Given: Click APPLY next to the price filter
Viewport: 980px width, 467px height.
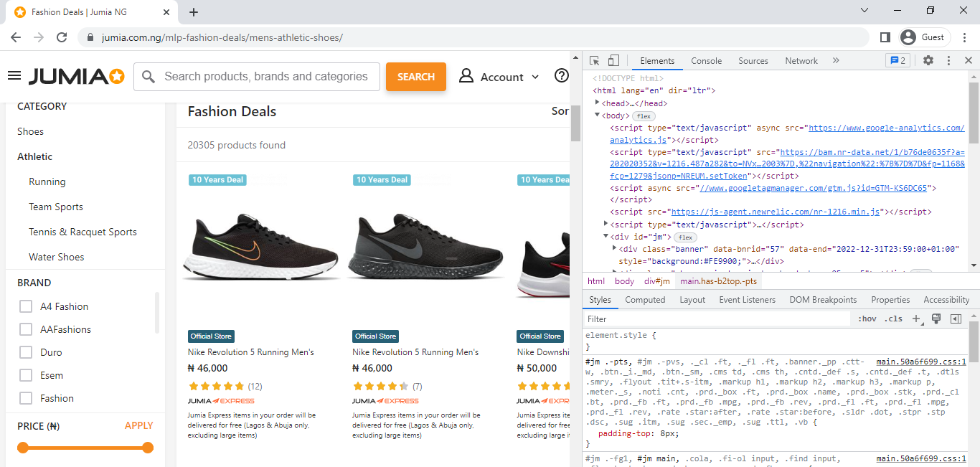Looking at the screenshot, I should [139, 425].
